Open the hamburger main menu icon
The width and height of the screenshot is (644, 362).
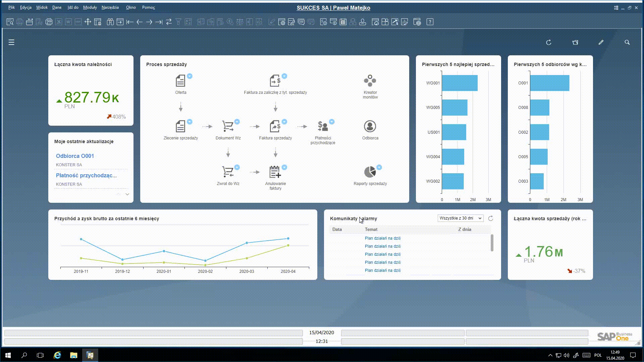tap(11, 42)
